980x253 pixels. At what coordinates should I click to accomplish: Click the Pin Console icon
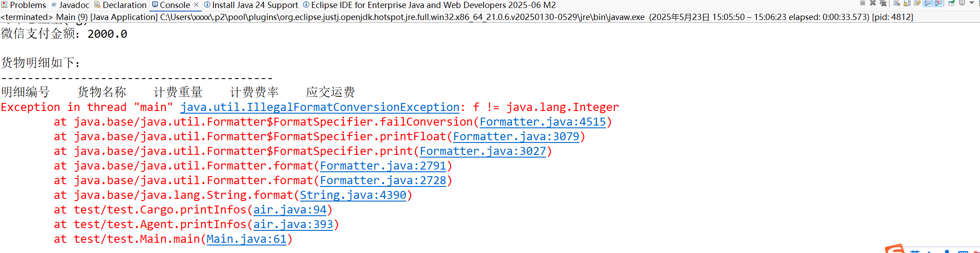point(951,3)
